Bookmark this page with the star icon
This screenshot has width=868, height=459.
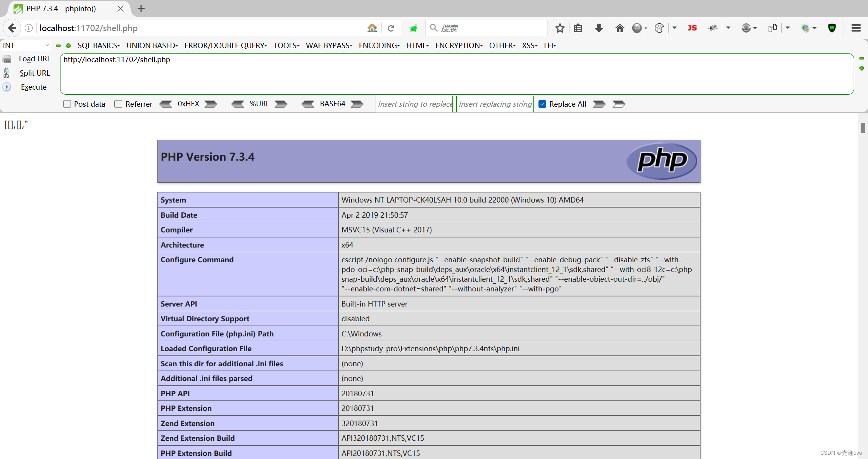(x=559, y=28)
